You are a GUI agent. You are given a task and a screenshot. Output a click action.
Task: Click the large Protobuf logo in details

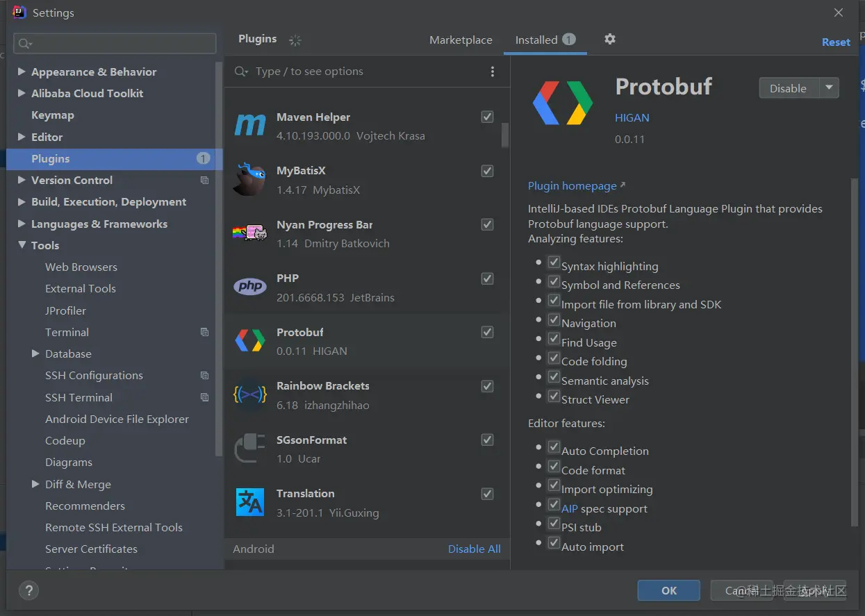[x=563, y=103]
